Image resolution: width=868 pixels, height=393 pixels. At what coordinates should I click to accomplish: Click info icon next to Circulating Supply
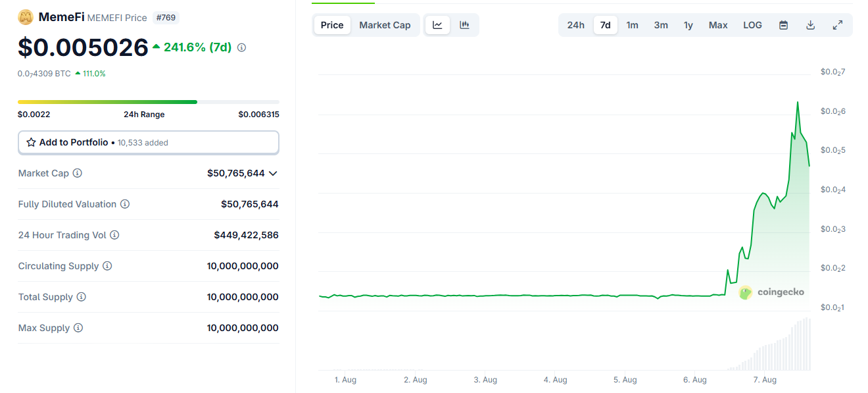[x=107, y=266]
